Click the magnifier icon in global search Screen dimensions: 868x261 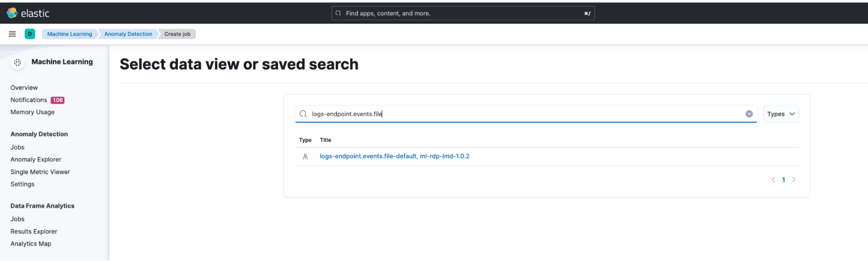[x=338, y=13]
